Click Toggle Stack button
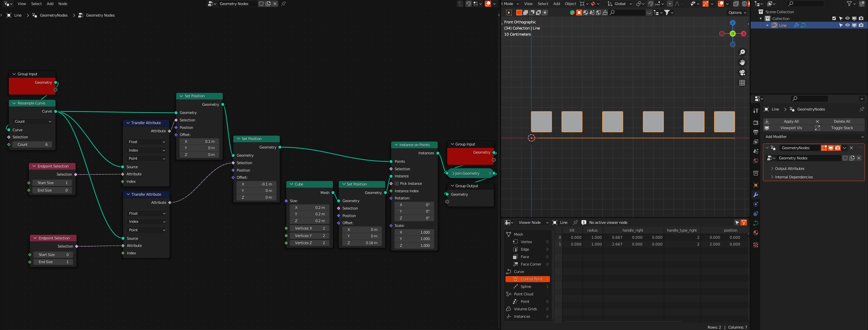 (x=839, y=128)
